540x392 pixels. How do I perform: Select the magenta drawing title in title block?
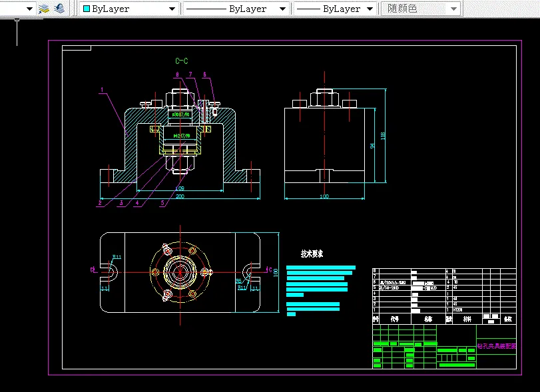pos(497,345)
